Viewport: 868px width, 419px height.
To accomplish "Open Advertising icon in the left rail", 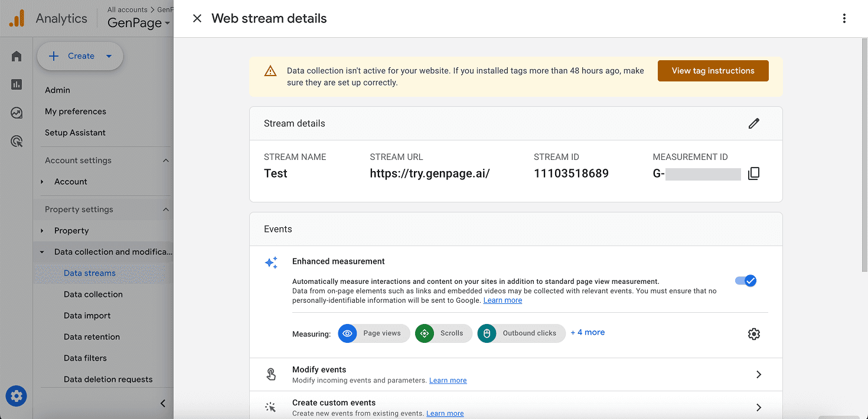I will 17,141.
